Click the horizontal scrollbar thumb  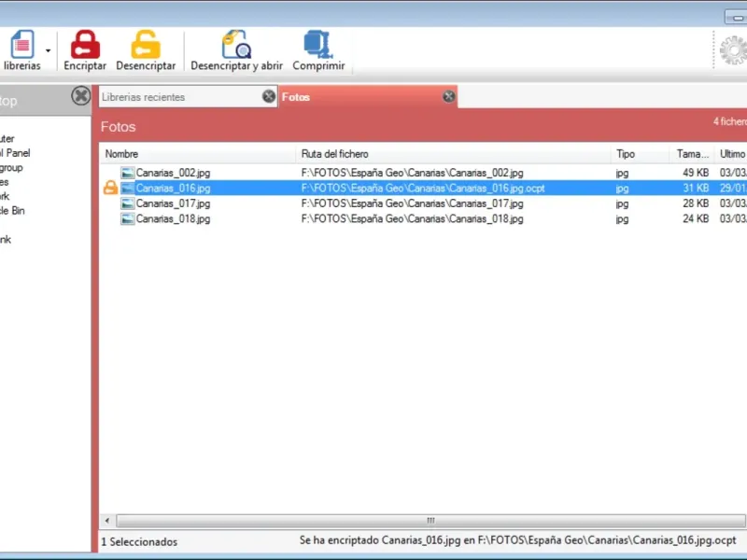(430, 521)
